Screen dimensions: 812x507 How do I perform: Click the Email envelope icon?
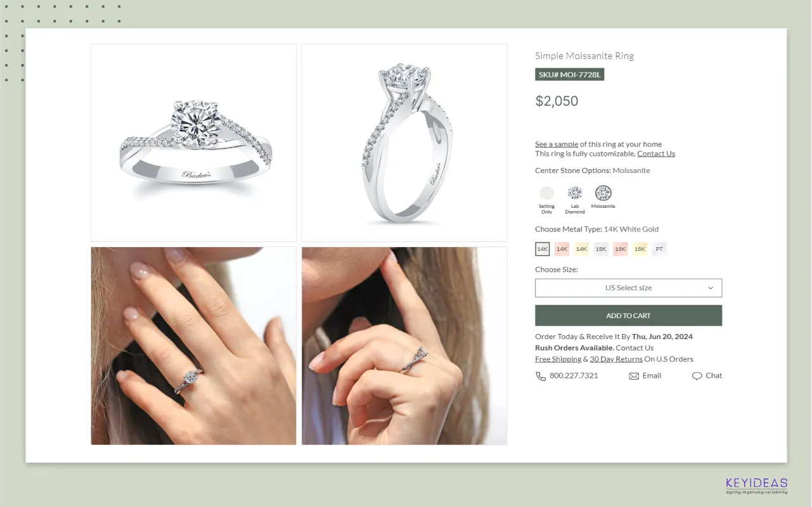(x=634, y=376)
